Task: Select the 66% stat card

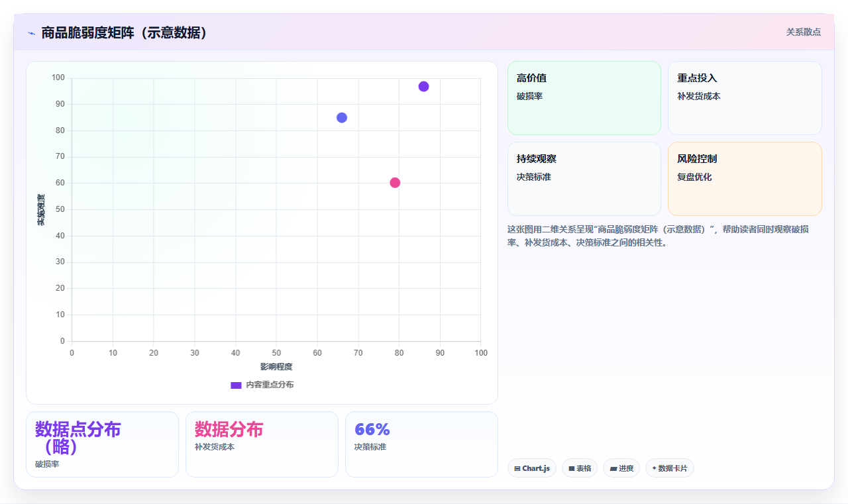Action: coord(421,444)
